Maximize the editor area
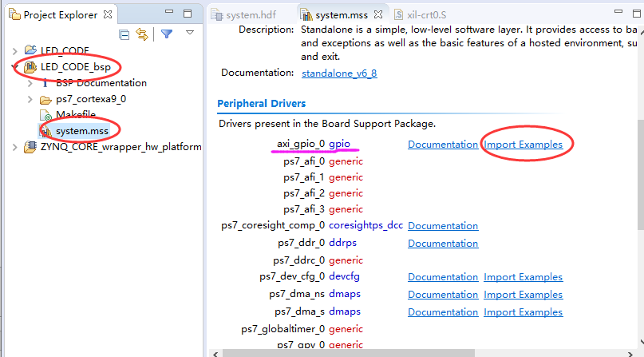 [637, 14]
